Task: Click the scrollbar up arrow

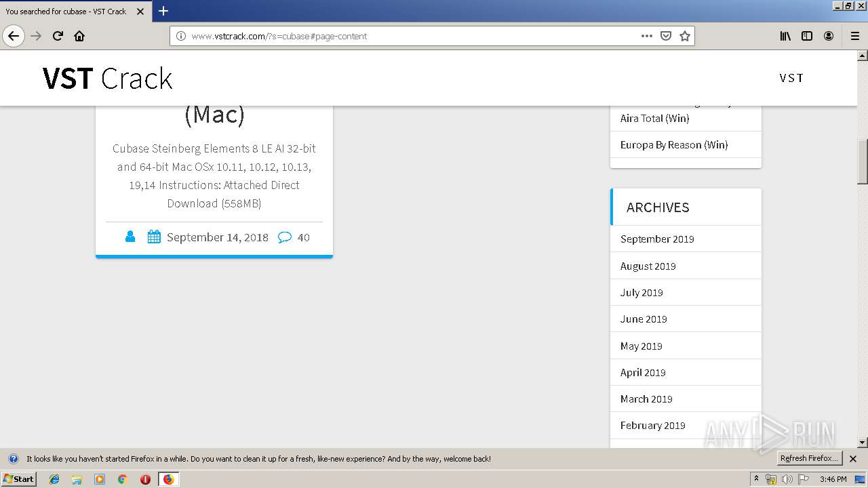Action: [863, 56]
